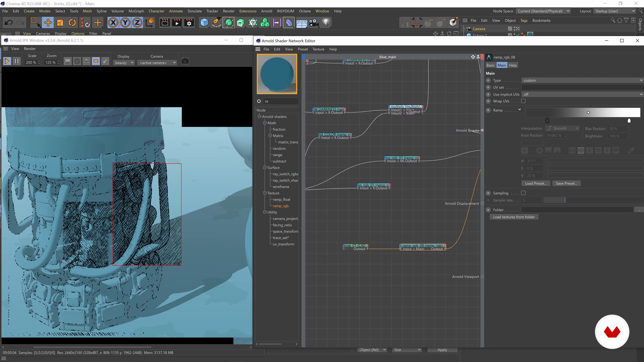Click the Folder browse ... button

[639, 210]
